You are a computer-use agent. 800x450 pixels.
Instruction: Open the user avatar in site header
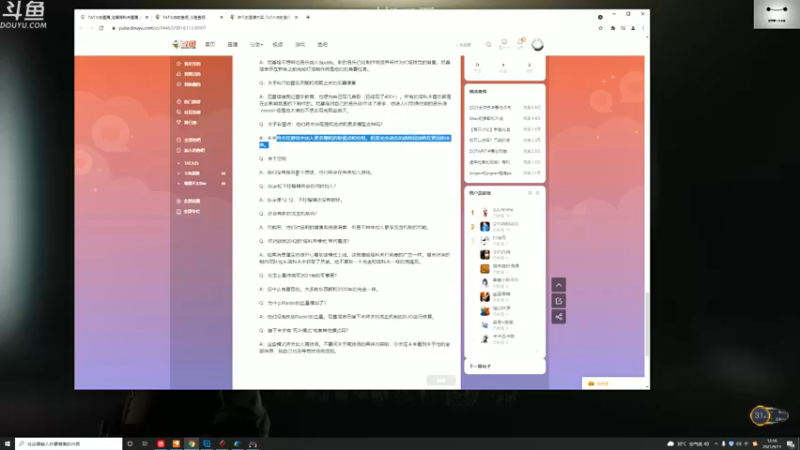coord(537,45)
